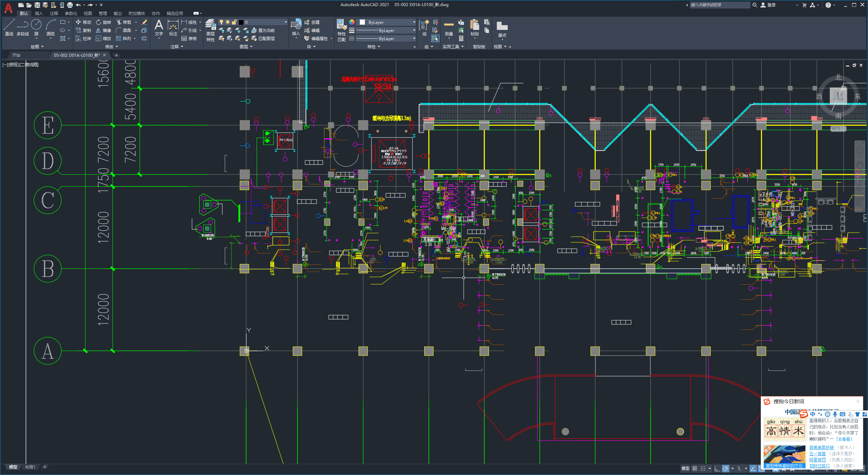Choose the Scale (缩放) tool
868x475 pixels.
tap(104, 38)
